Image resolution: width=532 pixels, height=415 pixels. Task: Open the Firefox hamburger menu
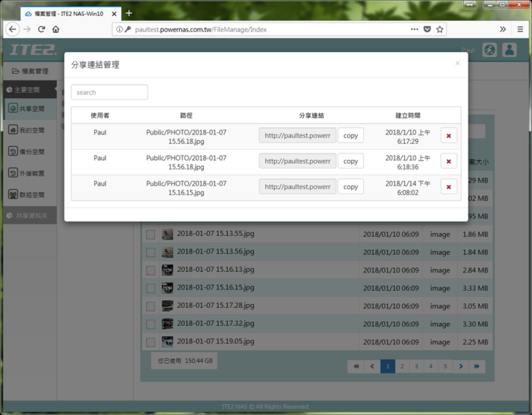[x=520, y=29]
